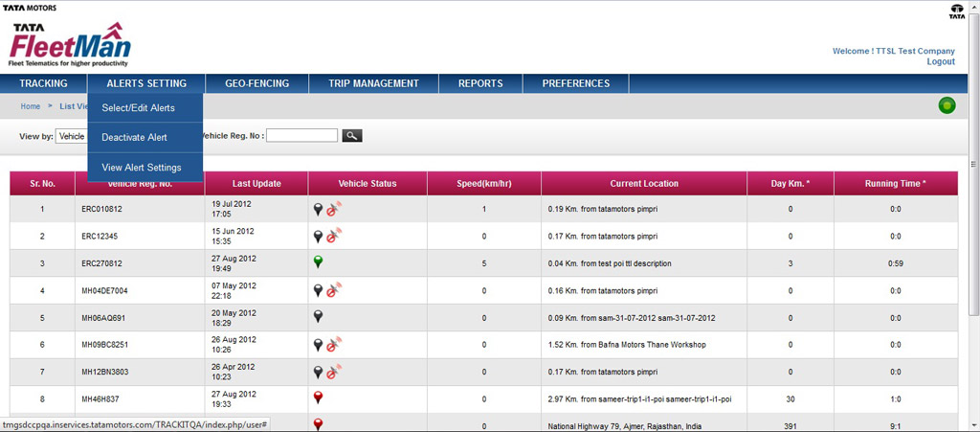Open the TRIP MANAGEMENT menu

point(374,83)
